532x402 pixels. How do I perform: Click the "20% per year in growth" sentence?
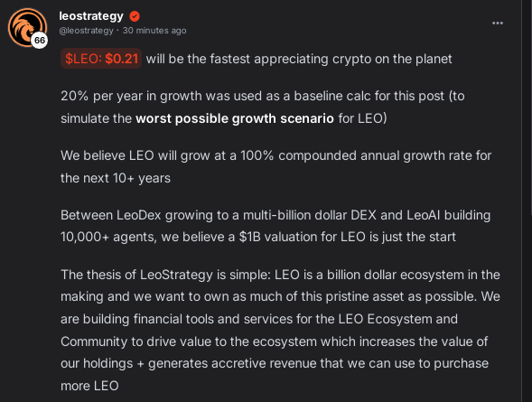tap(263, 96)
